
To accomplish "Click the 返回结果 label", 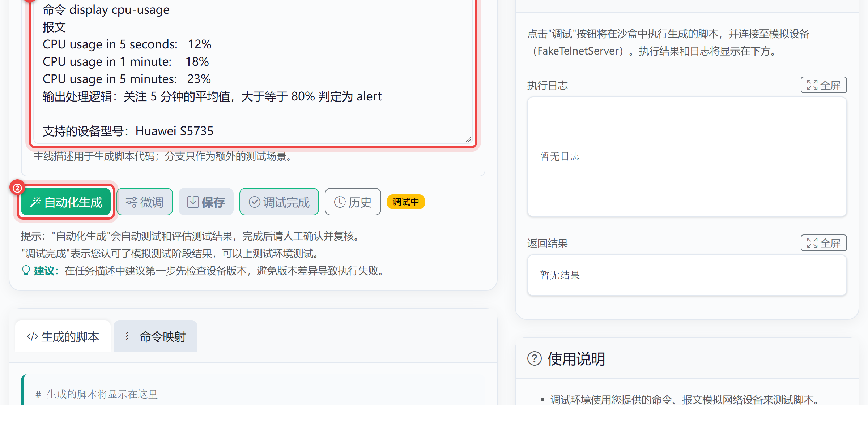I will 548,244.
